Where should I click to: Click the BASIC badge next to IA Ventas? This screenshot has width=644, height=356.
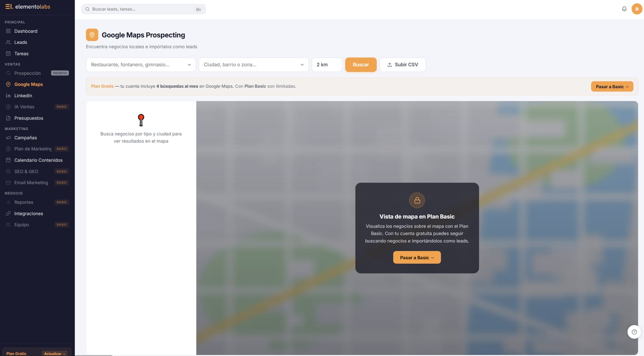[x=62, y=107]
